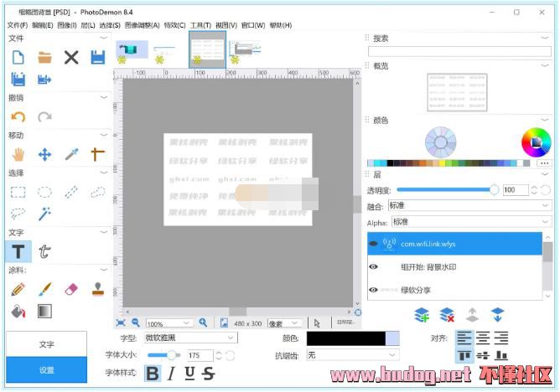Open the zoom level 100% dropdown

169,323
